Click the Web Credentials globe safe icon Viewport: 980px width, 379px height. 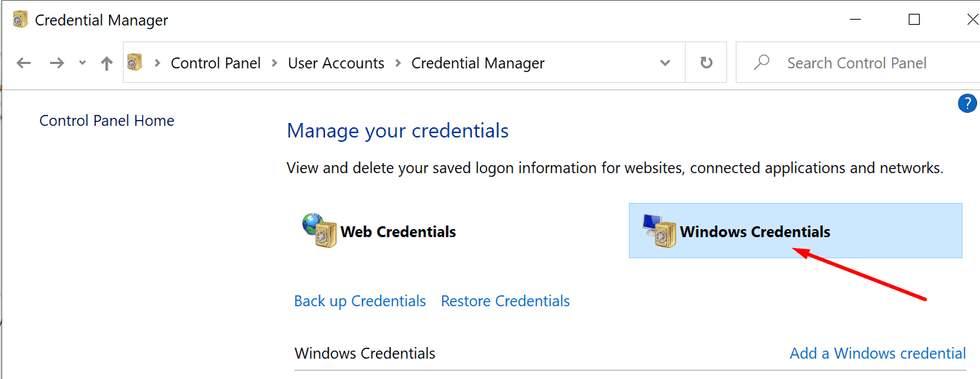tap(319, 231)
